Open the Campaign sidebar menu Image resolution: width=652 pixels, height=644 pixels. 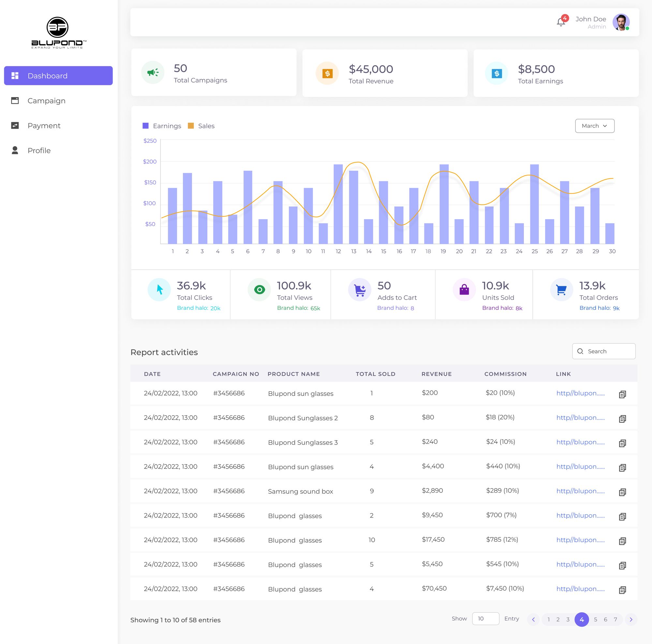click(46, 100)
